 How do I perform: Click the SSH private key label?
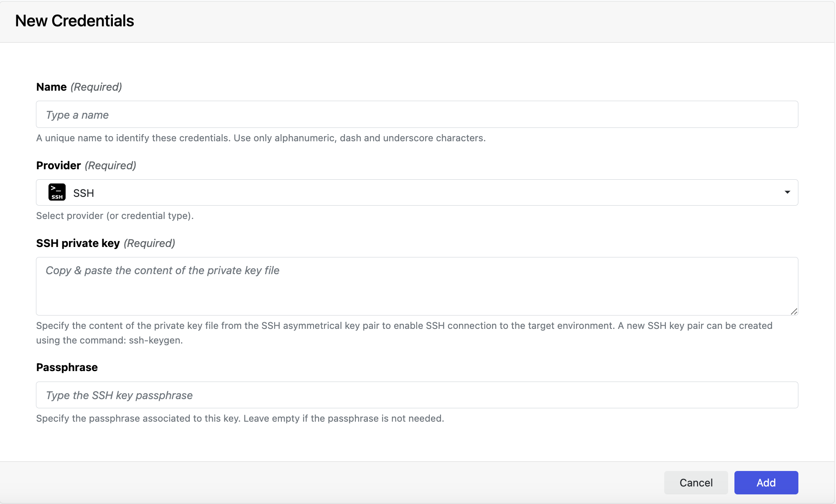(78, 243)
